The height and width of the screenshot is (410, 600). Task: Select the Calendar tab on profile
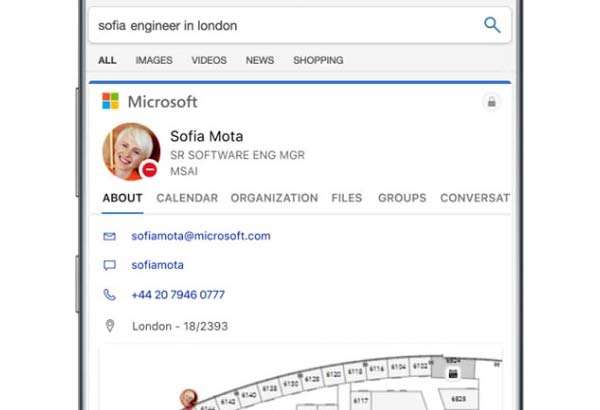[x=187, y=198]
